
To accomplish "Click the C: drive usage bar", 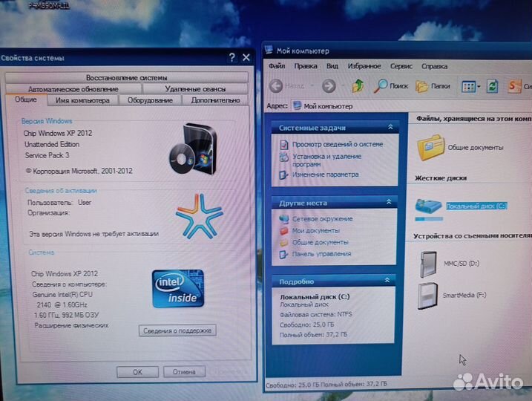I will [429, 219].
